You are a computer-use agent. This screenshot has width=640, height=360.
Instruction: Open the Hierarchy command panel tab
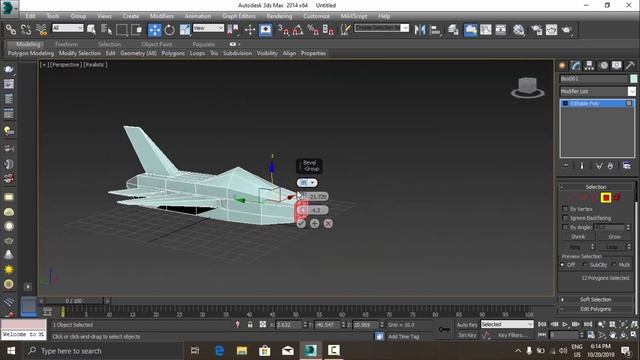coord(589,65)
